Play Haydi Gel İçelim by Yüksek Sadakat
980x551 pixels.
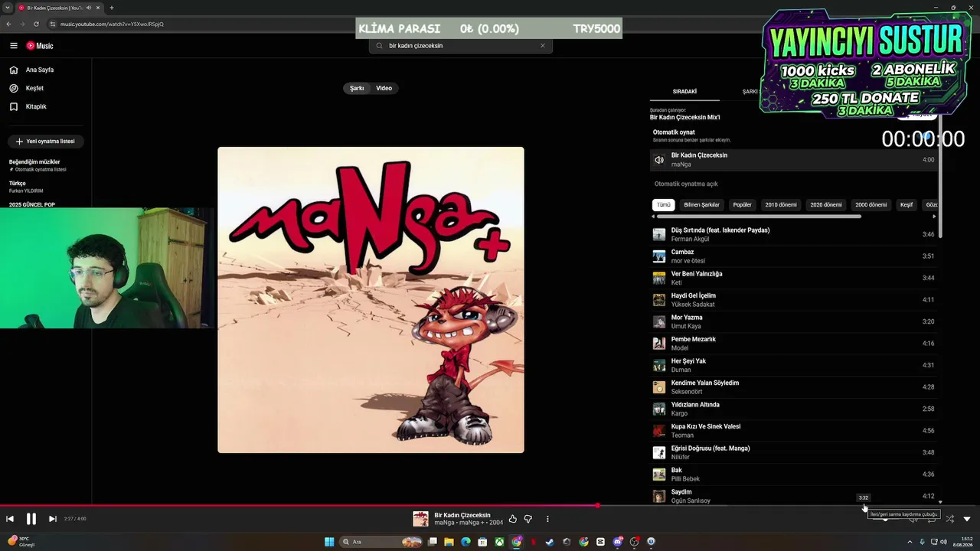pos(793,300)
